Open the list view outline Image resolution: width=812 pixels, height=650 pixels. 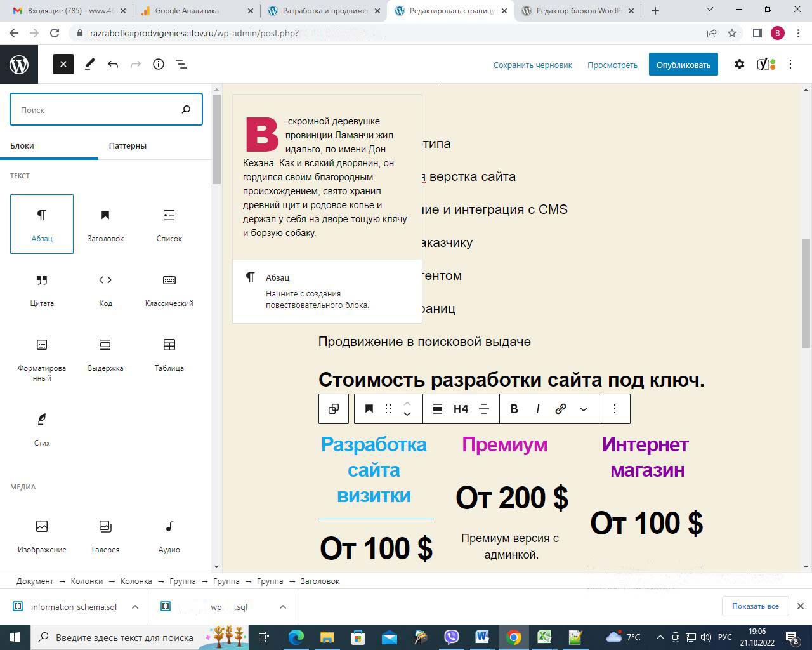click(181, 64)
